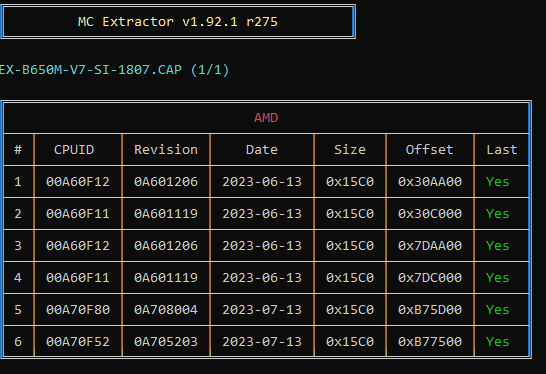Select row number 2 cell
The height and width of the screenshot is (374, 546).
[x=18, y=214]
